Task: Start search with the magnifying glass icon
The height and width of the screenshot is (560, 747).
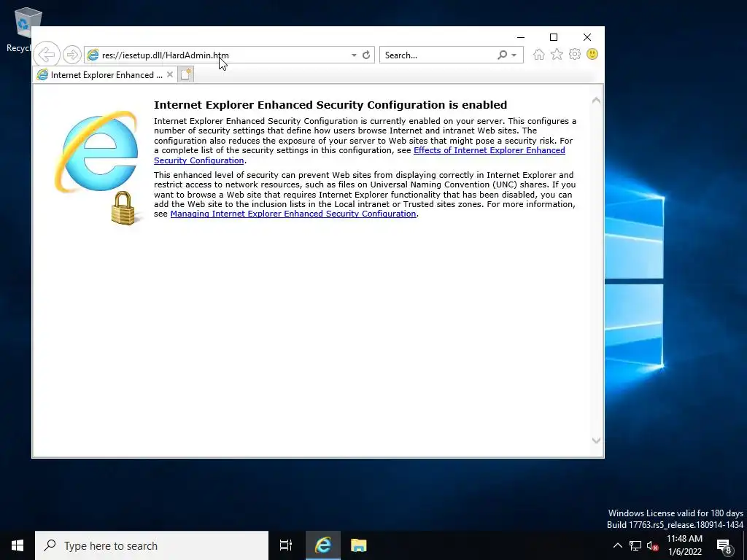Action: point(502,55)
